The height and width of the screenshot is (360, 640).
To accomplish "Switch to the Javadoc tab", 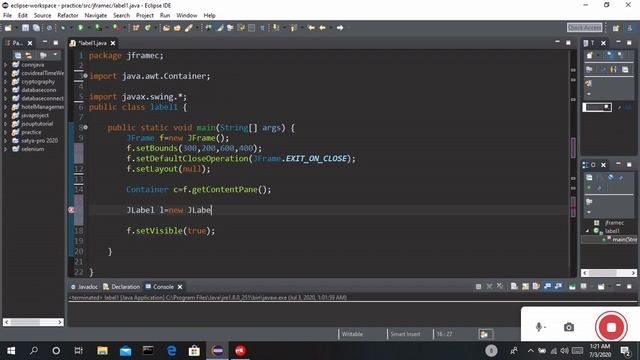I will (x=84, y=287).
